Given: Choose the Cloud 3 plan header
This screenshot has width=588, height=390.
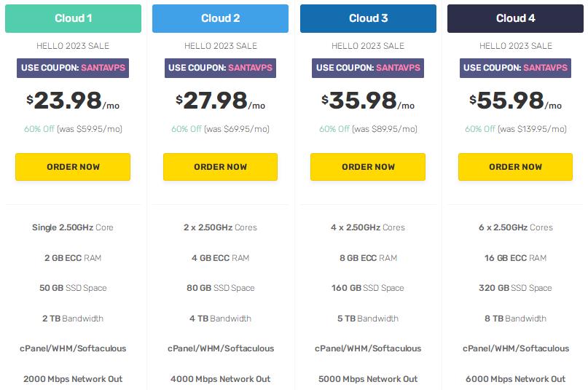Looking at the screenshot, I should [368, 18].
